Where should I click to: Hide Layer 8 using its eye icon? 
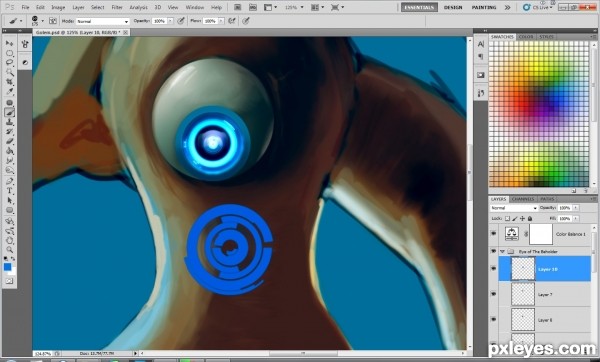[494, 320]
